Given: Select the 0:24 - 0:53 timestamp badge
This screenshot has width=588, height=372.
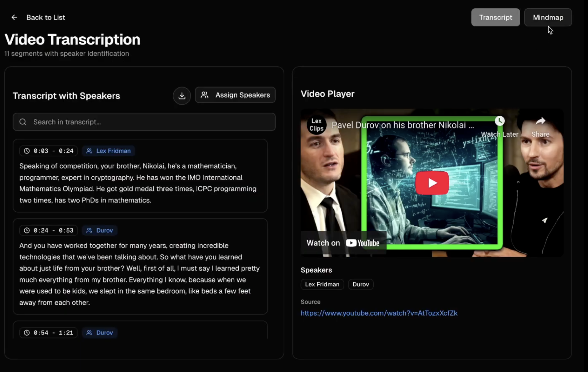Looking at the screenshot, I should 49,230.
